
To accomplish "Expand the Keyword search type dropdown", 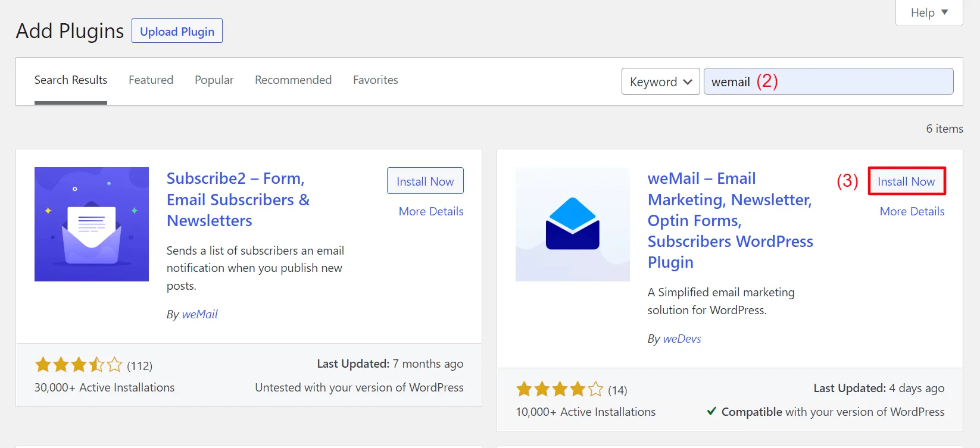I will pos(661,82).
